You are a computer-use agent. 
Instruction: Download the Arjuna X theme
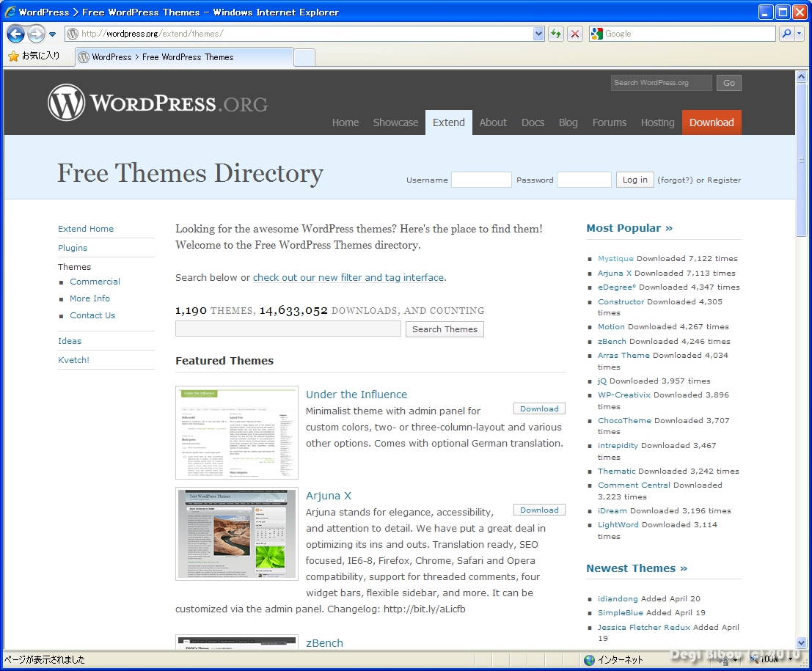coord(539,510)
